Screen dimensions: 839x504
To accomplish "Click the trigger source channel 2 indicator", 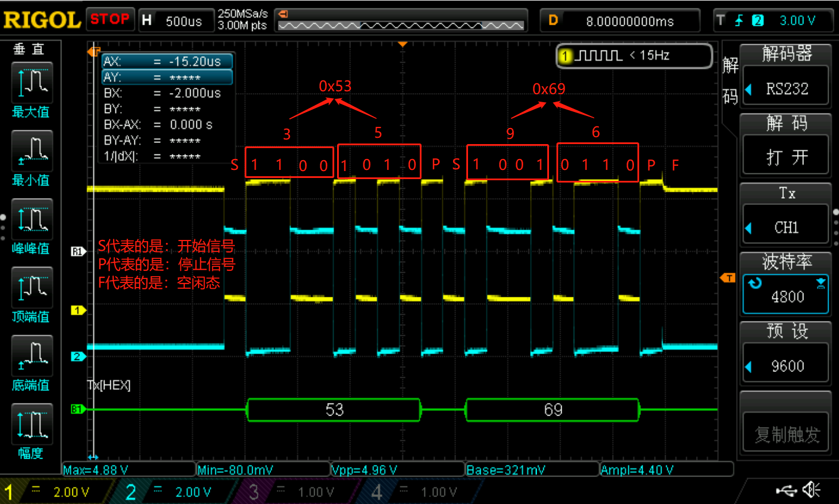I will click(758, 21).
